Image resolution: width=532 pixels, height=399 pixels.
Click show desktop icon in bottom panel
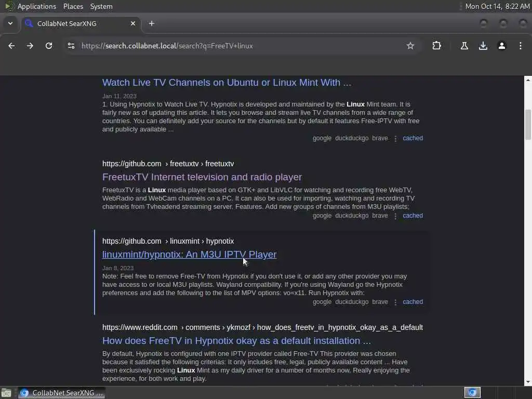6,393
